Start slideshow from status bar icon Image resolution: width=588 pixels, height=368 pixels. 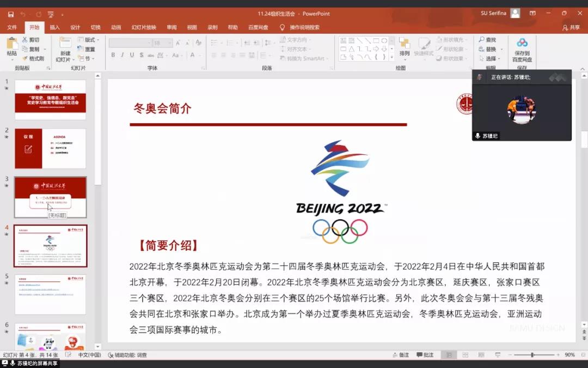tap(498, 355)
